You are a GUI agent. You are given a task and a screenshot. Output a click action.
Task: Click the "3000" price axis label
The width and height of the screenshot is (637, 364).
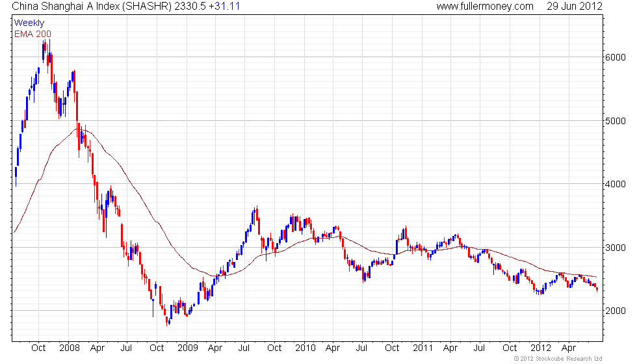tap(615, 248)
